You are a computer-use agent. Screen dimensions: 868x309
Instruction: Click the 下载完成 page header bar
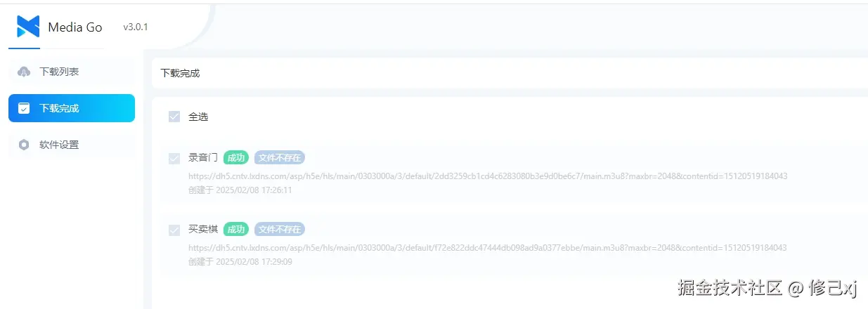(510, 73)
